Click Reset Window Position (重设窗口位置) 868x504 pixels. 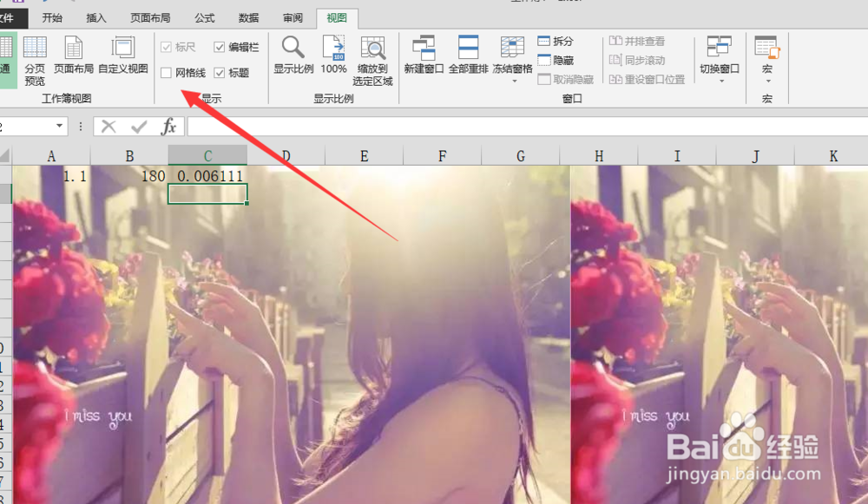click(x=648, y=79)
